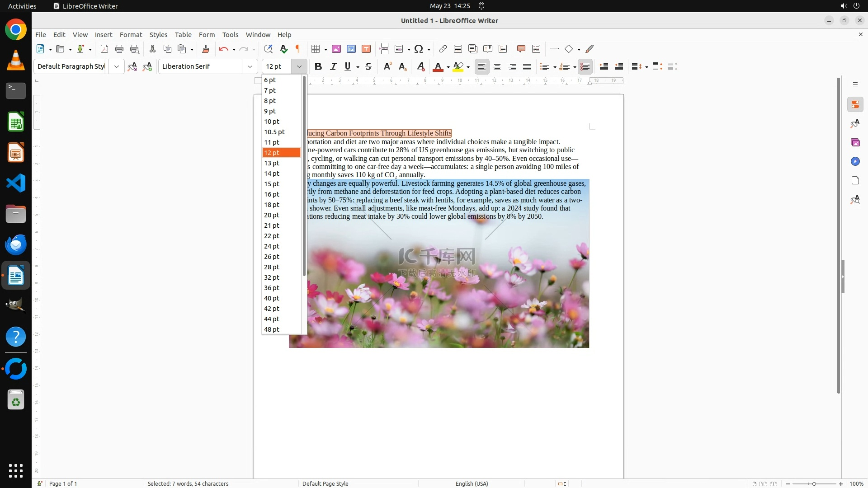Image resolution: width=868 pixels, height=488 pixels.
Task: Click the Strikethrough formatting icon
Action: click(x=368, y=66)
